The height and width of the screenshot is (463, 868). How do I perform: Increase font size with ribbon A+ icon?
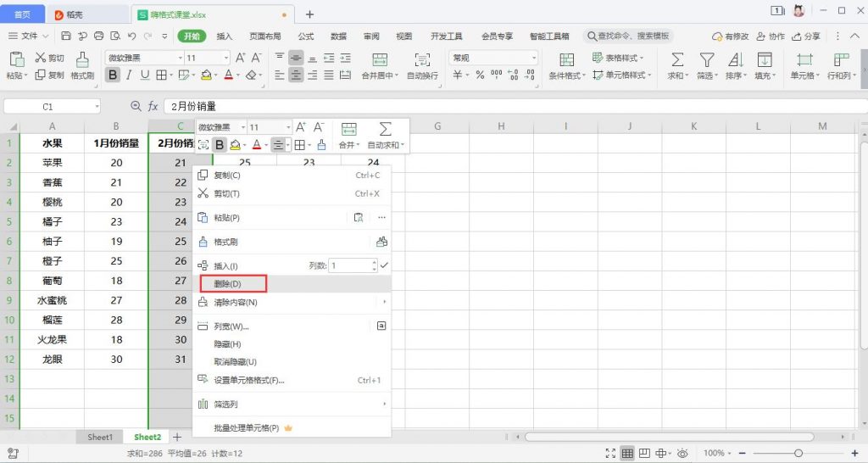pos(240,58)
